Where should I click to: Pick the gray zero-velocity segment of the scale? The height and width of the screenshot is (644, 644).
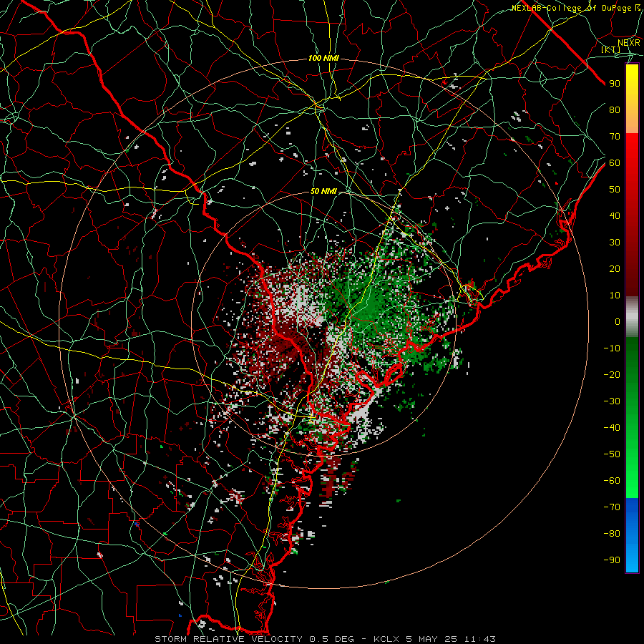point(632,317)
